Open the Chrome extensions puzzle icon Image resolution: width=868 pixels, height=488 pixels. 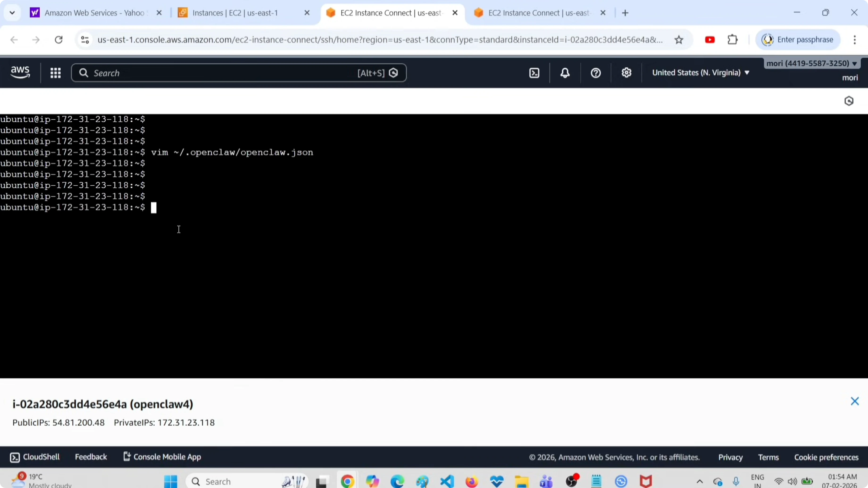coord(733,40)
